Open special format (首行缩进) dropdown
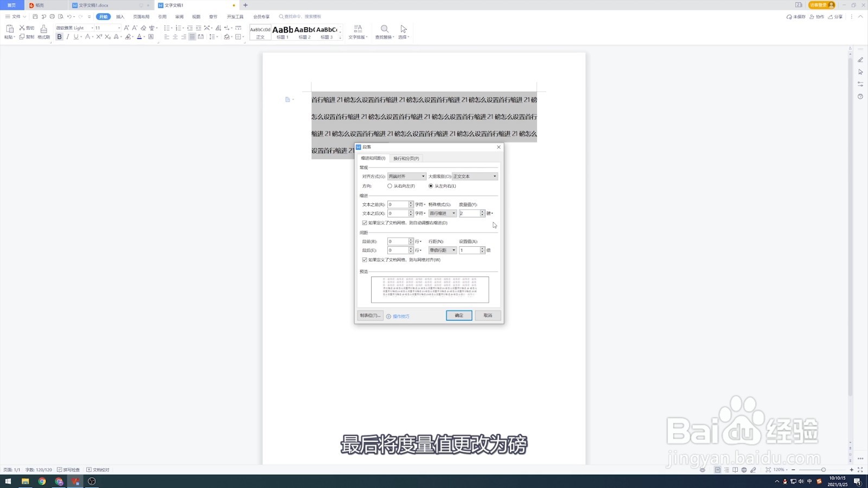 click(x=443, y=213)
